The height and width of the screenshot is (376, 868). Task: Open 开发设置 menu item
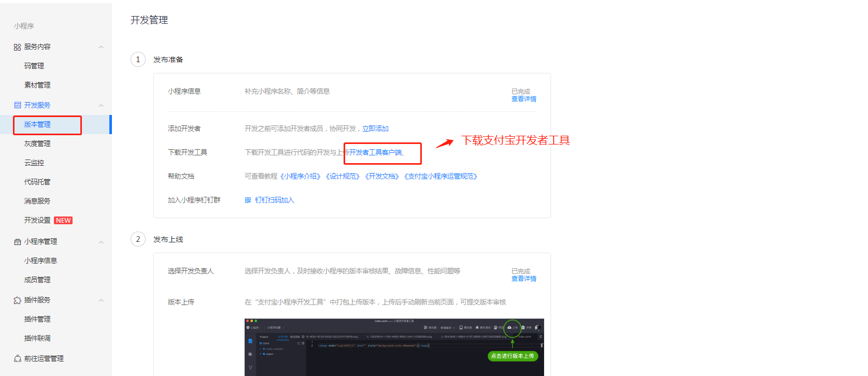tap(37, 220)
